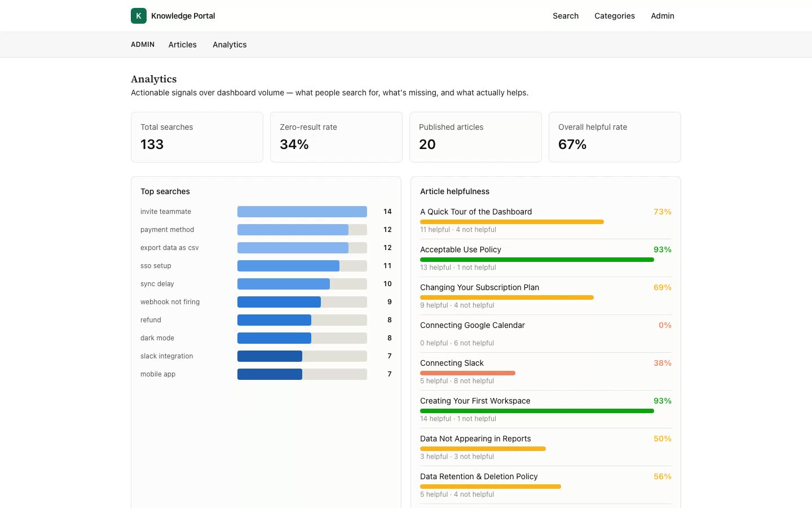Open 'Creating Your First Workspace' article
Viewport: 812px width, 508px height.
475,401
